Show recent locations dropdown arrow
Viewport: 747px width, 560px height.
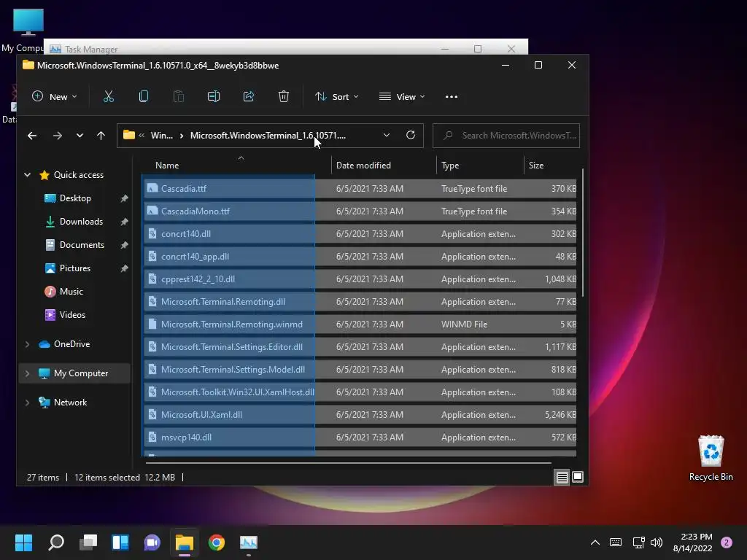click(x=80, y=136)
